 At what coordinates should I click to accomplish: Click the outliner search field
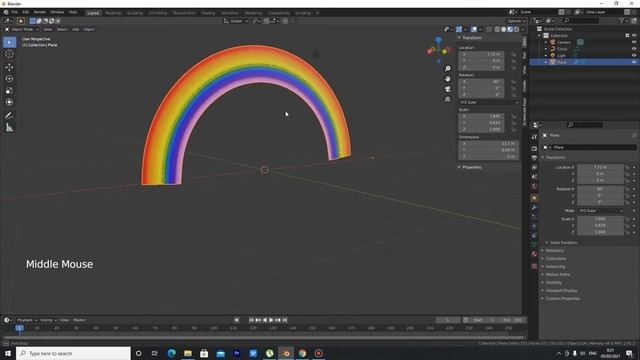[581, 20]
